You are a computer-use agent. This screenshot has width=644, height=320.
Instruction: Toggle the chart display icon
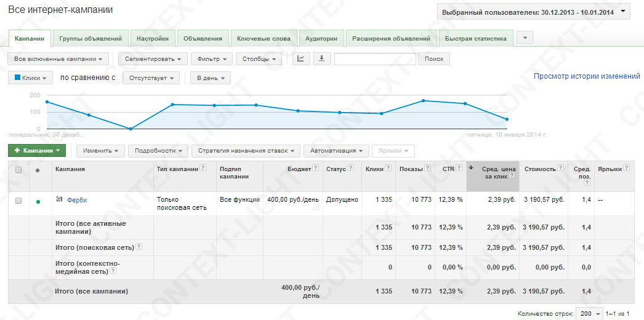pos(300,59)
